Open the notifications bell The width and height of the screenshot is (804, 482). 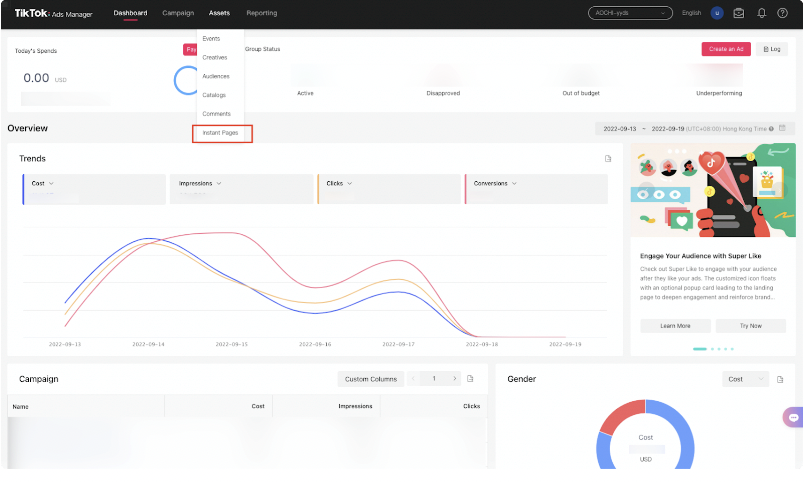click(762, 13)
